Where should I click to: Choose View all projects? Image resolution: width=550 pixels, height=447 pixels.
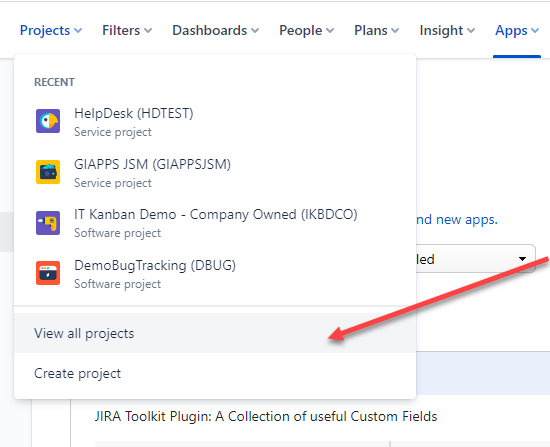click(x=215, y=333)
